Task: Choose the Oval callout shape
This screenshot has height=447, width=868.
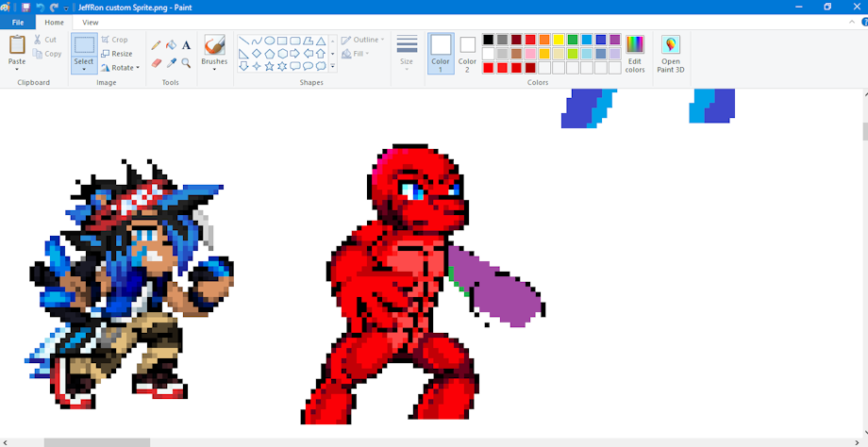Action: coord(308,66)
